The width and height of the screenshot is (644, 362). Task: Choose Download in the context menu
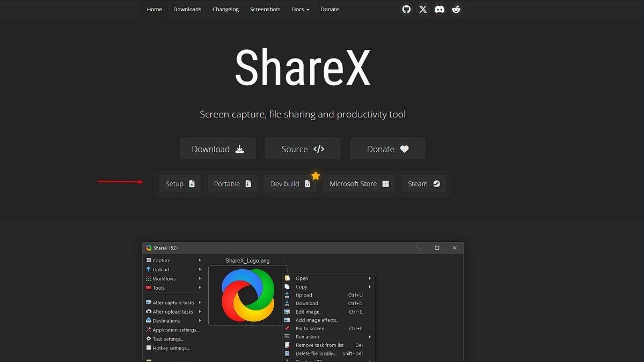328,304
